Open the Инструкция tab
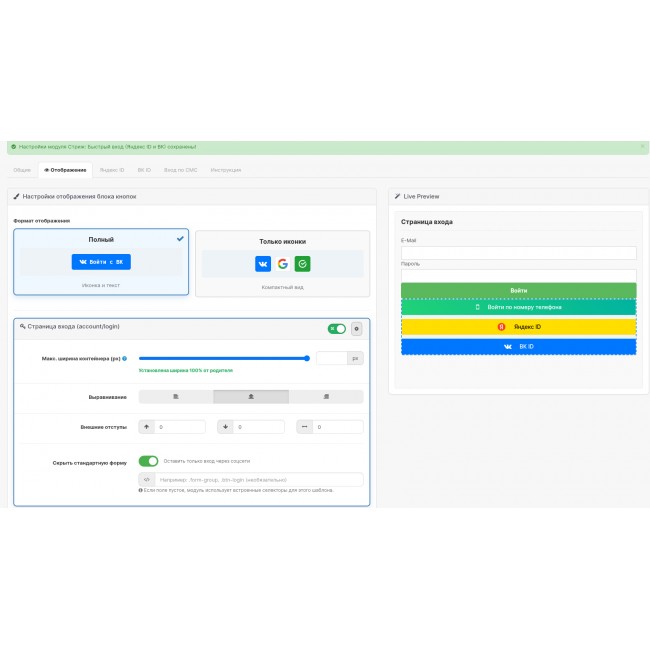 point(226,170)
